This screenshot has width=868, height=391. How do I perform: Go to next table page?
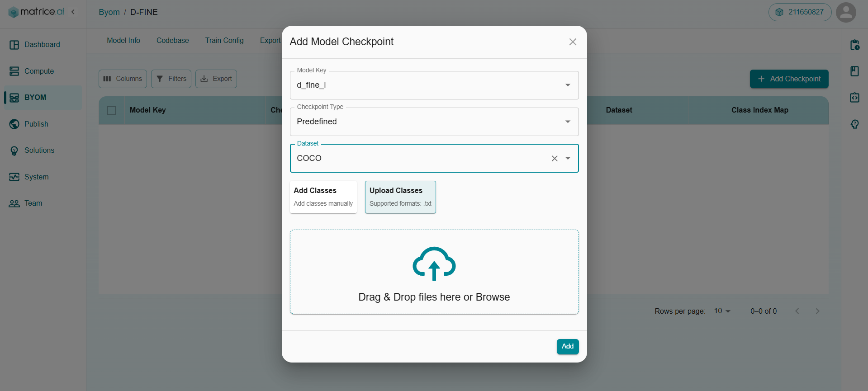(x=817, y=311)
